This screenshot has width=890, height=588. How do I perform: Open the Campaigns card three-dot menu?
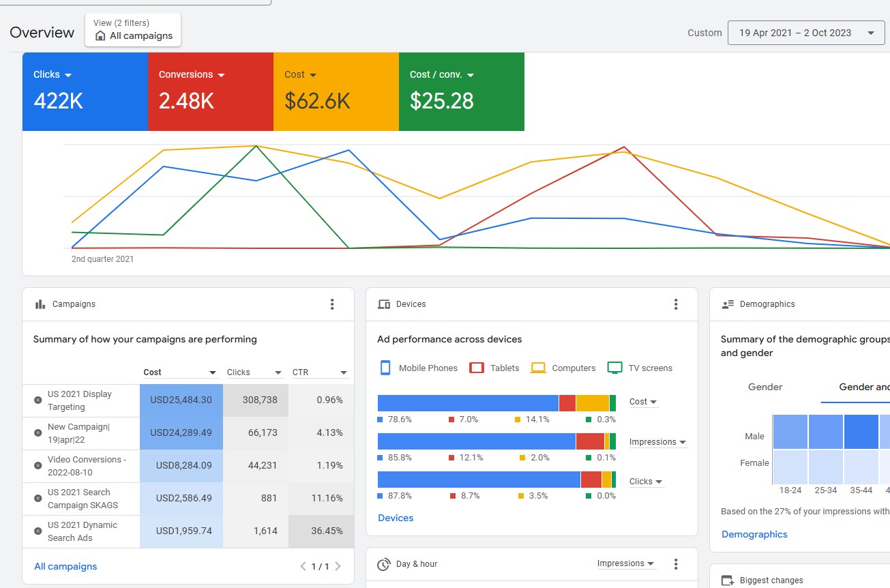(x=332, y=304)
